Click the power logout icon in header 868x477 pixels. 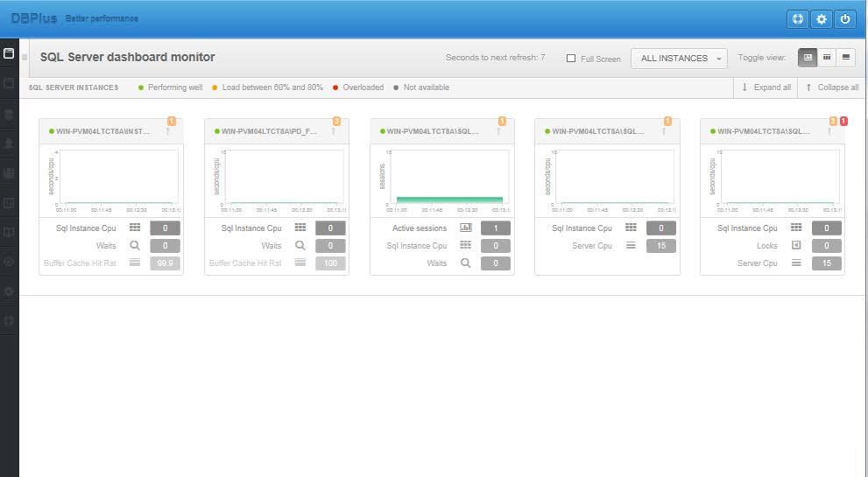844,18
